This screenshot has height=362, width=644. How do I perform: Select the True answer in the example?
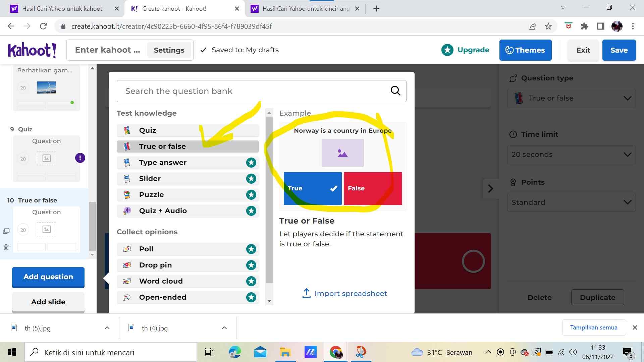tap(313, 188)
